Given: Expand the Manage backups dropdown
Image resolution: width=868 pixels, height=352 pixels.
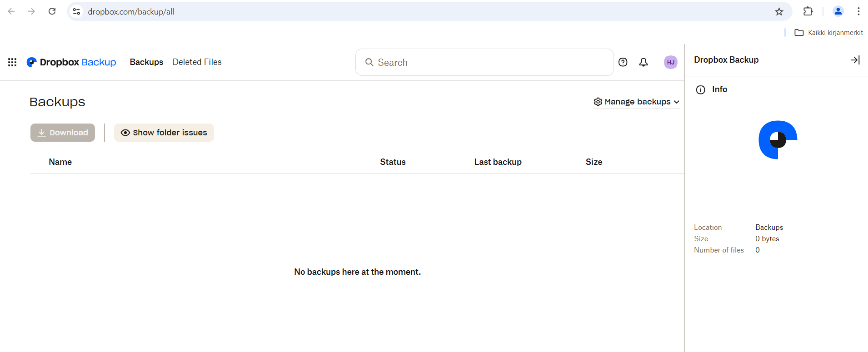Looking at the screenshot, I should coord(636,102).
